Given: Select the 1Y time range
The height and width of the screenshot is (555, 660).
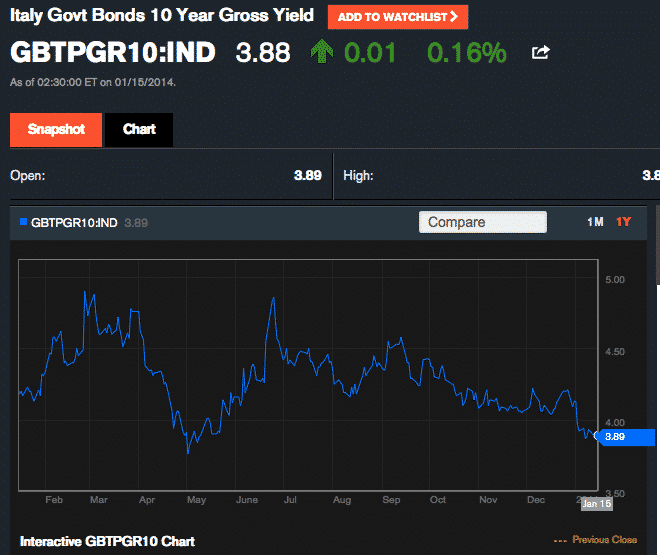Looking at the screenshot, I should (624, 222).
